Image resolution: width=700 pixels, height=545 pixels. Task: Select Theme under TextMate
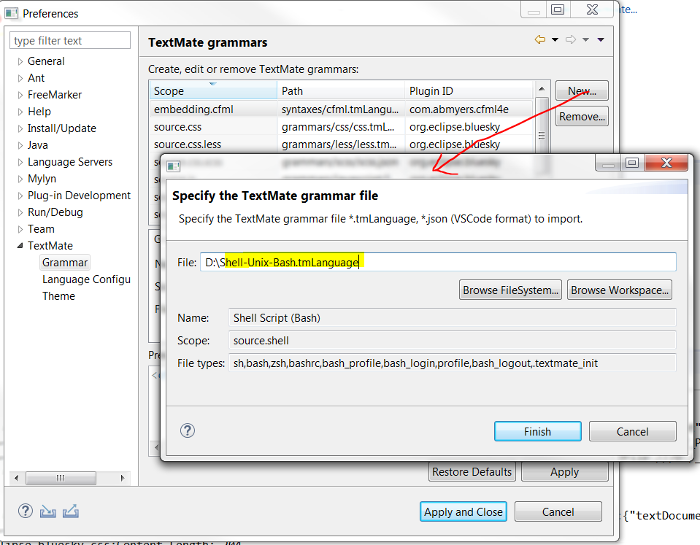coord(58,296)
